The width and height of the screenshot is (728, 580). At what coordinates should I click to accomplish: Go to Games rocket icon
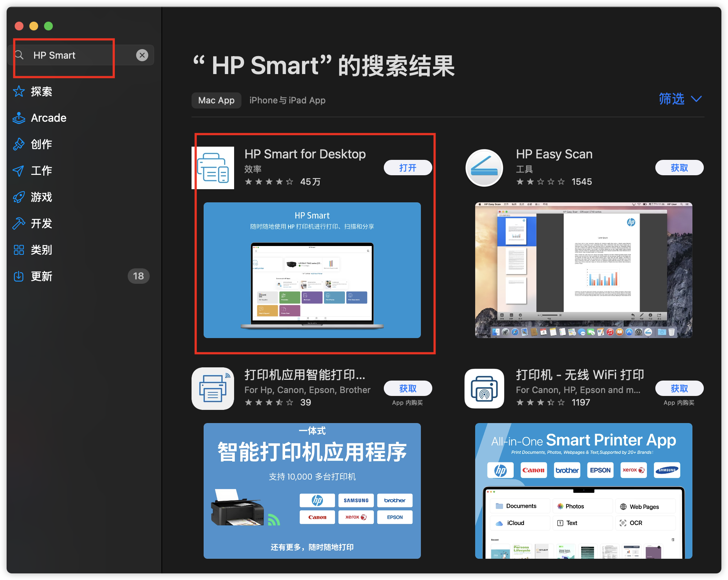[19, 197]
